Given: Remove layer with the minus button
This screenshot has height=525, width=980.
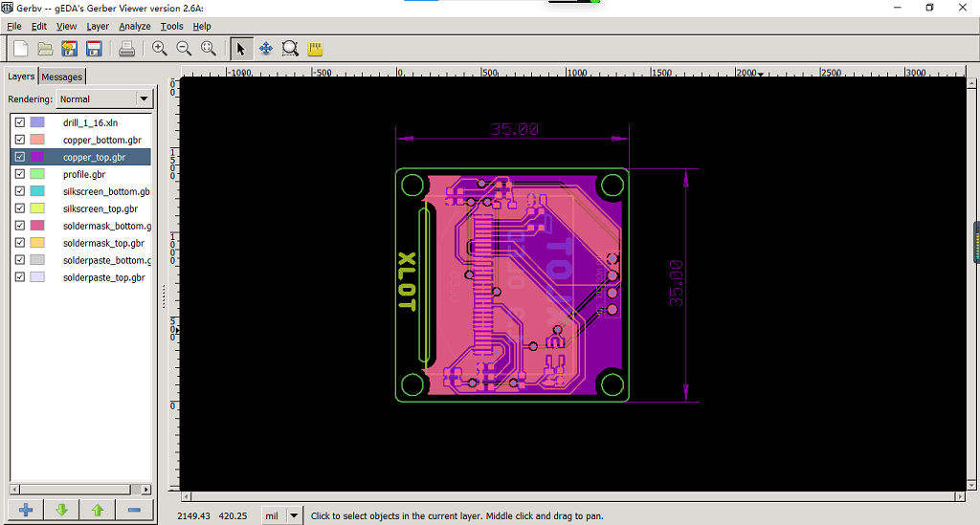Looking at the screenshot, I should (134, 510).
